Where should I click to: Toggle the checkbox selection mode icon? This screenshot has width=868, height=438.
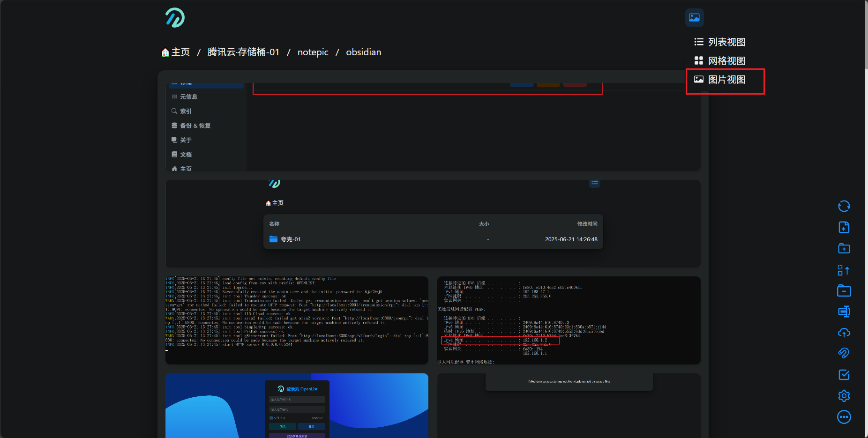pyautogui.click(x=844, y=375)
